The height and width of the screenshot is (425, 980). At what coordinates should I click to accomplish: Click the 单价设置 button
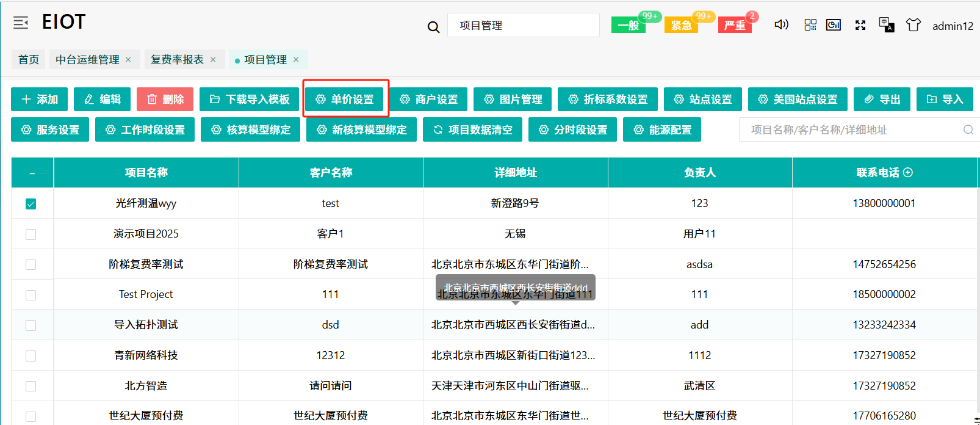[x=345, y=99]
